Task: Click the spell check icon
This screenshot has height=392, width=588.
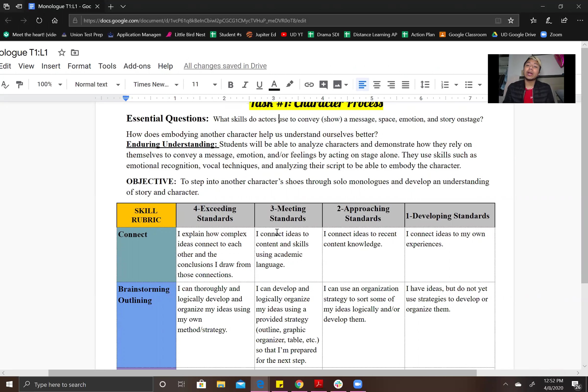Action: 5,85
